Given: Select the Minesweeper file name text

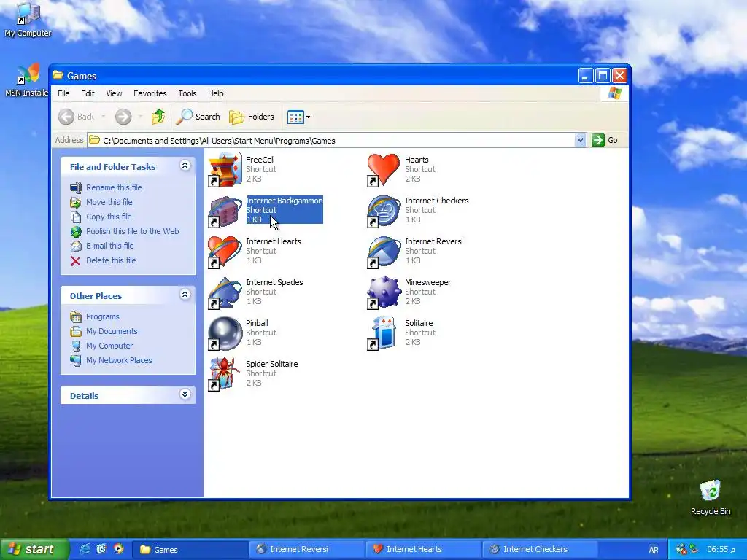Looking at the screenshot, I should point(427,282).
